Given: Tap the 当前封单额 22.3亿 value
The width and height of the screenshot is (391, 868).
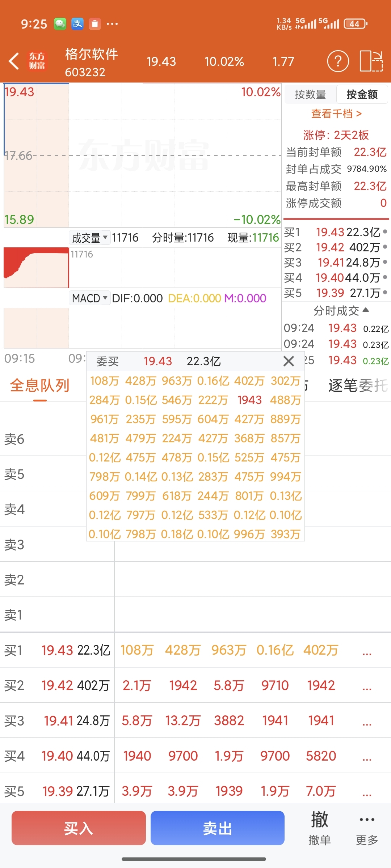Looking at the screenshot, I should click(x=370, y=152).
